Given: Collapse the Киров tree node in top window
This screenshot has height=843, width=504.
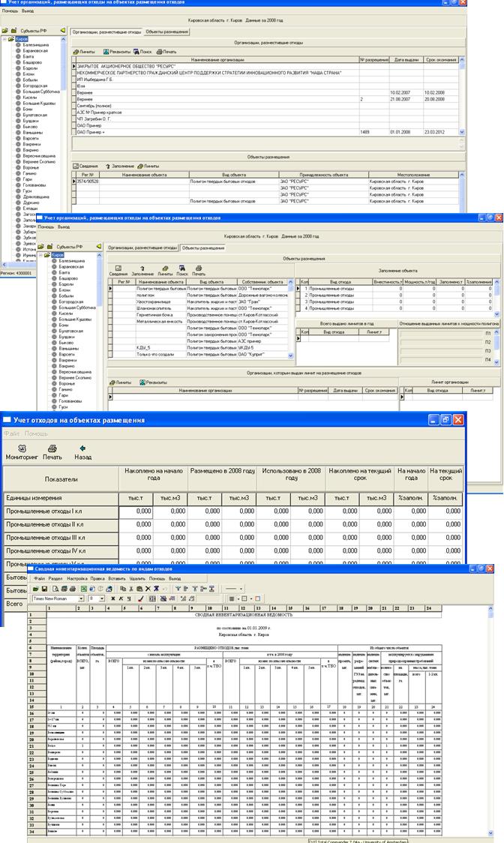Looking at the screenshot, I should (4, 37).
